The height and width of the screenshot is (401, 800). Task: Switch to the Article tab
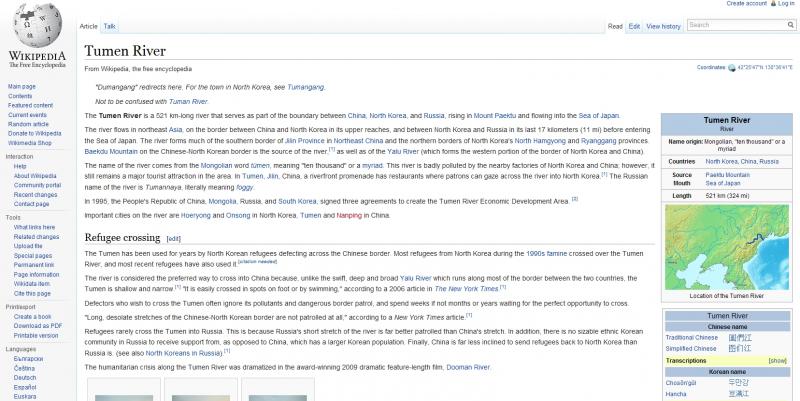(88, 26)
